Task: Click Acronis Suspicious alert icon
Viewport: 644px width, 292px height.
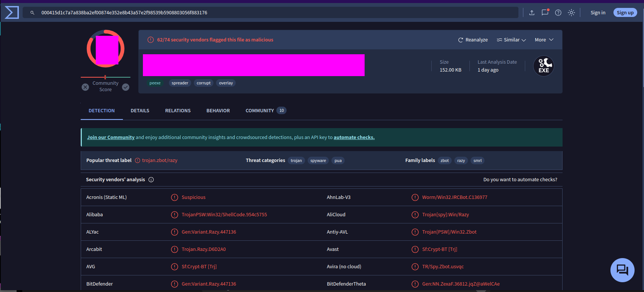Action: tap(175, 197)
